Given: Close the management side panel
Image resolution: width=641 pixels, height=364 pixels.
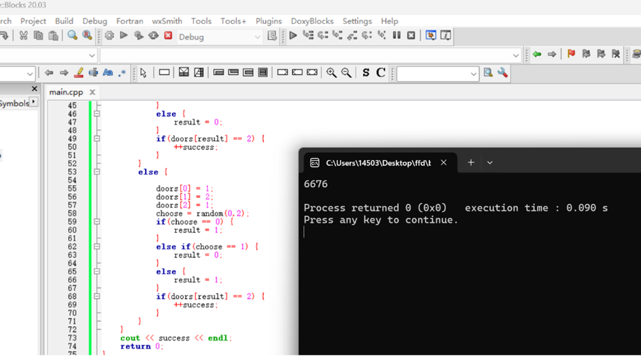Looking at the screenshot, I should coord(34,89).
